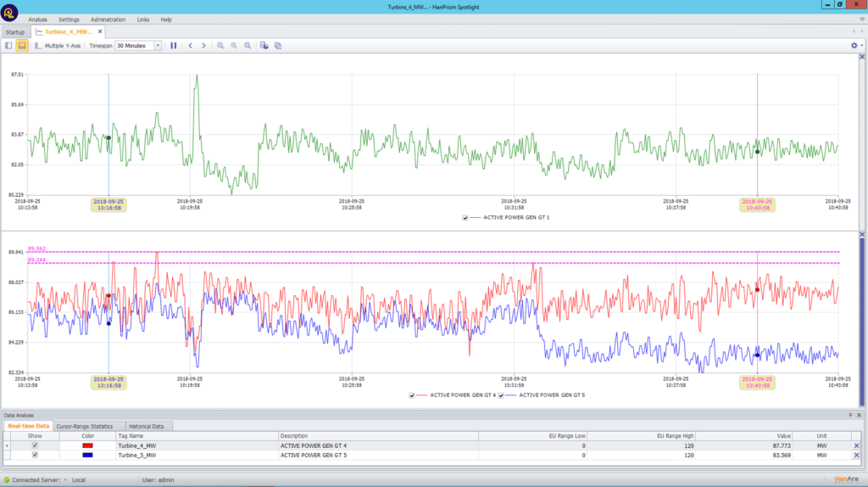This screenshot has height=487, width=868.
Task: Expand the gear settings dropdown arrow
Action: click(861, 46)
